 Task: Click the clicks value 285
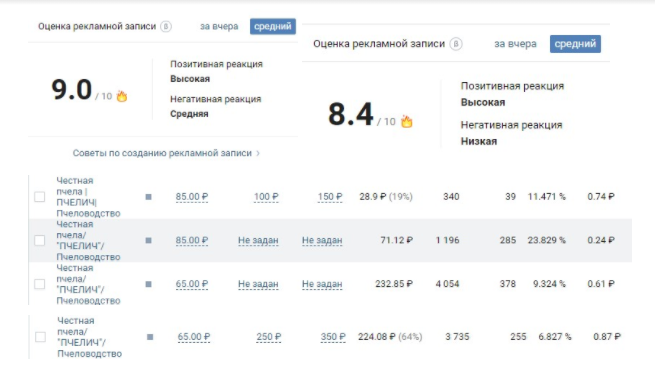[x=508, y=240]
